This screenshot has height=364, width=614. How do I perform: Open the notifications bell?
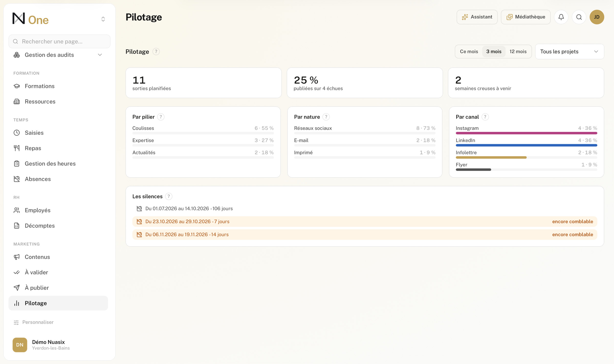(561, 17)
